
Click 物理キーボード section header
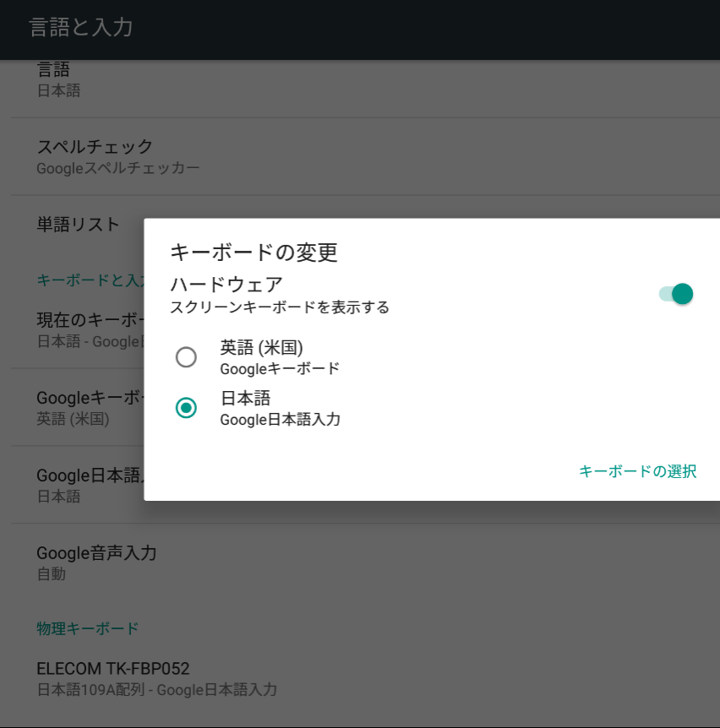click(x=87, y=628)
